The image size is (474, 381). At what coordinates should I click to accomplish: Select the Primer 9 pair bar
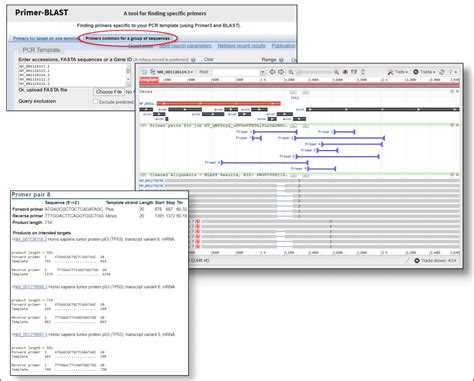click(x=321, y=169)
